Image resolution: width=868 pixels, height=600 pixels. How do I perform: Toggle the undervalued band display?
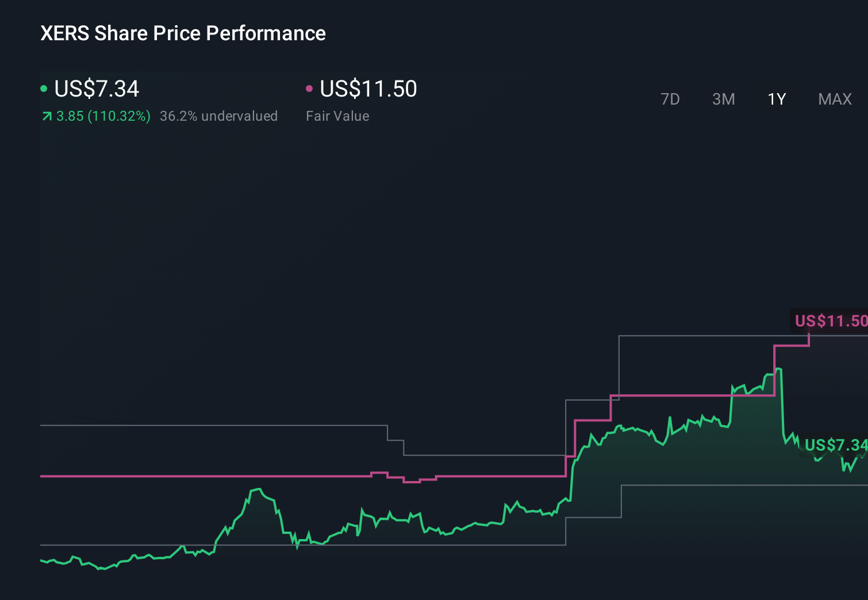(x=218, y=116)
